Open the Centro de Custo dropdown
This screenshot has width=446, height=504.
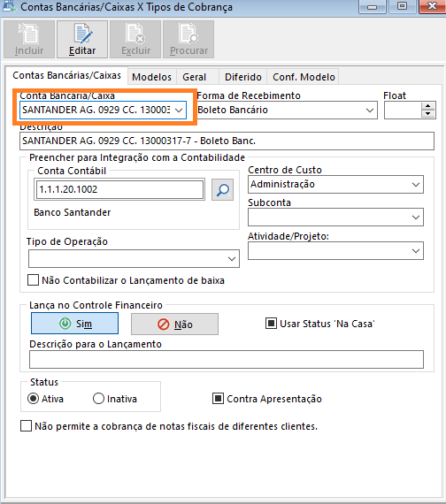(x=416, y=185)
